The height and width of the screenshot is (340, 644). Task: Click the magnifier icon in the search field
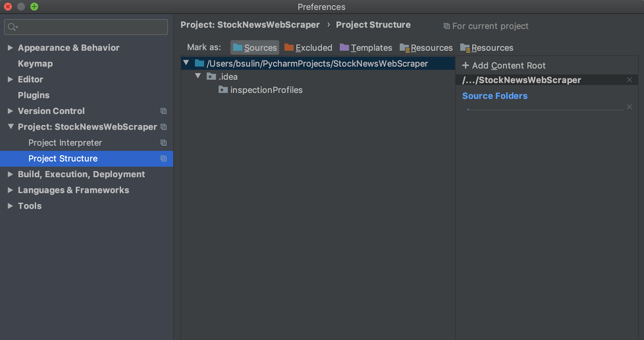(12, 27)
